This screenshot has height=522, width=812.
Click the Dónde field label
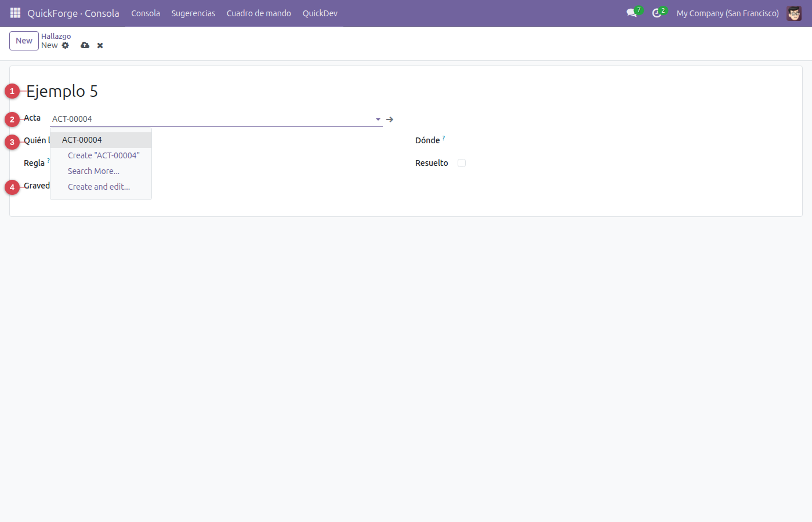click(x=427, y=140)
